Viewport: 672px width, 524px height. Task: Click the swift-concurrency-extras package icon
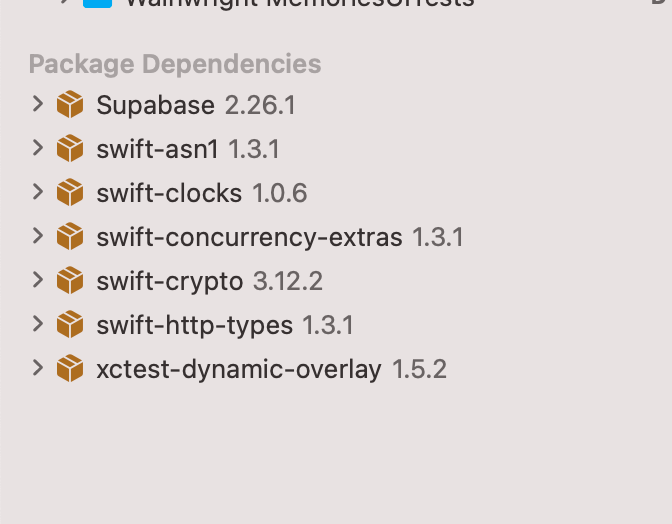click(x=70, y=236)
